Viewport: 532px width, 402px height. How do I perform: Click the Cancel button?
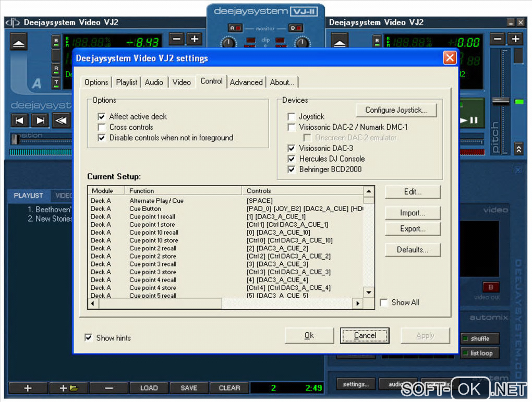pos(365,335)
